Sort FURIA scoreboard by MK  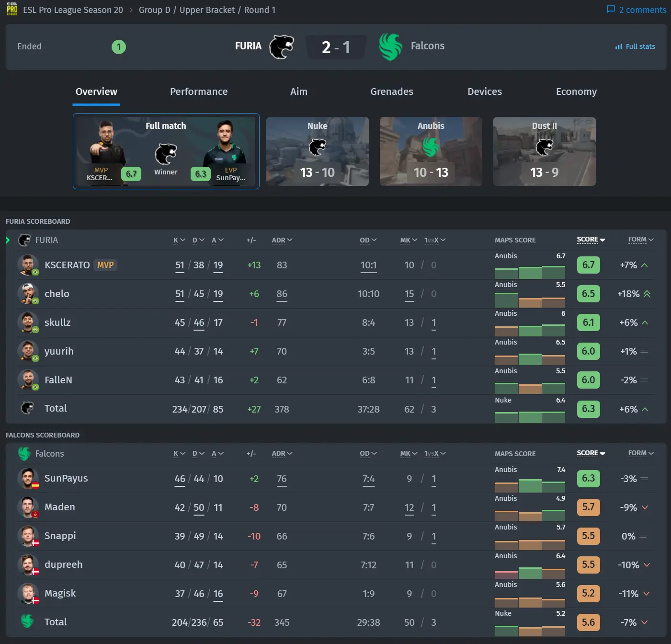pos(409,240)
